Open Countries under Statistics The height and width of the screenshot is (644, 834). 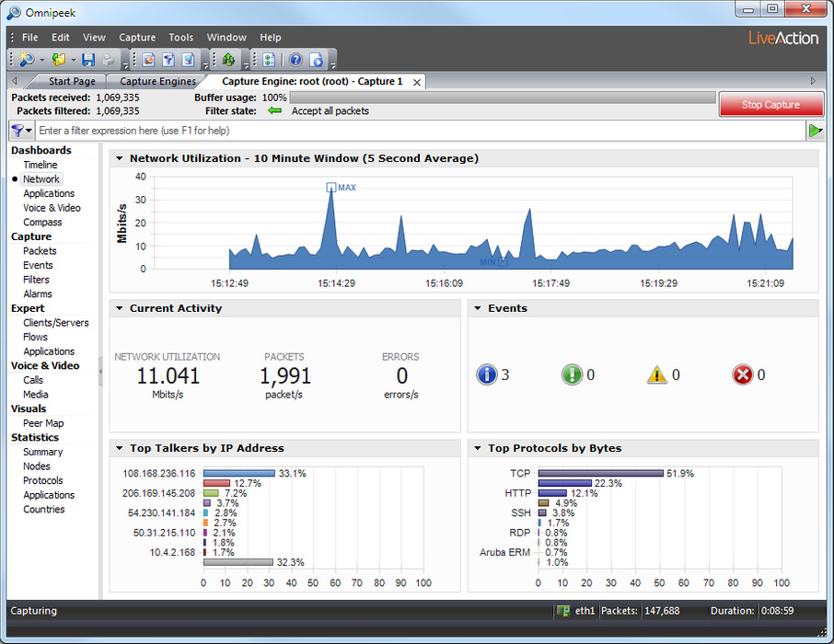(x=43, y=510)
